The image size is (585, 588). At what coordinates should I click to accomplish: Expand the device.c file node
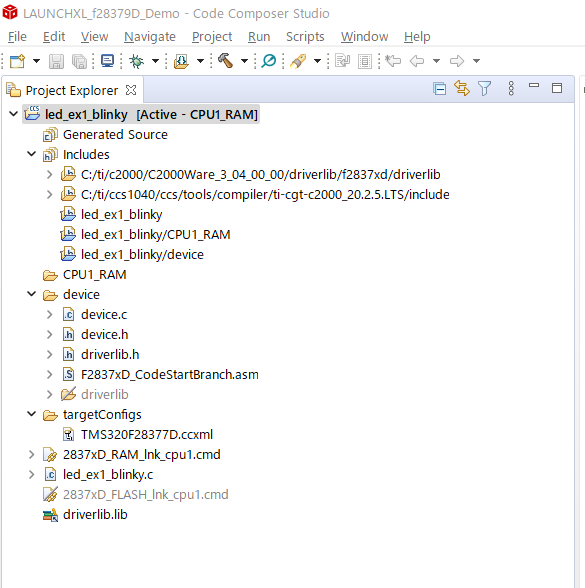tap(50, 314)
